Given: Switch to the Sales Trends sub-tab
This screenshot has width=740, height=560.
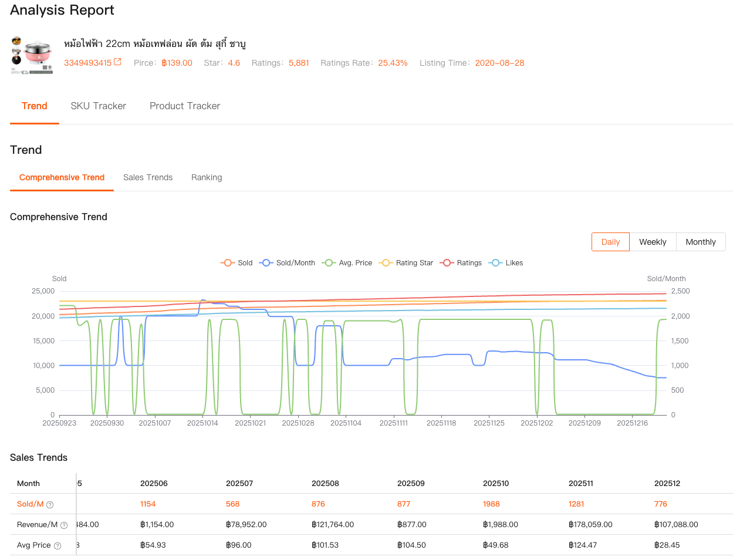Looking at the screenshot, I should pos(148,177).
